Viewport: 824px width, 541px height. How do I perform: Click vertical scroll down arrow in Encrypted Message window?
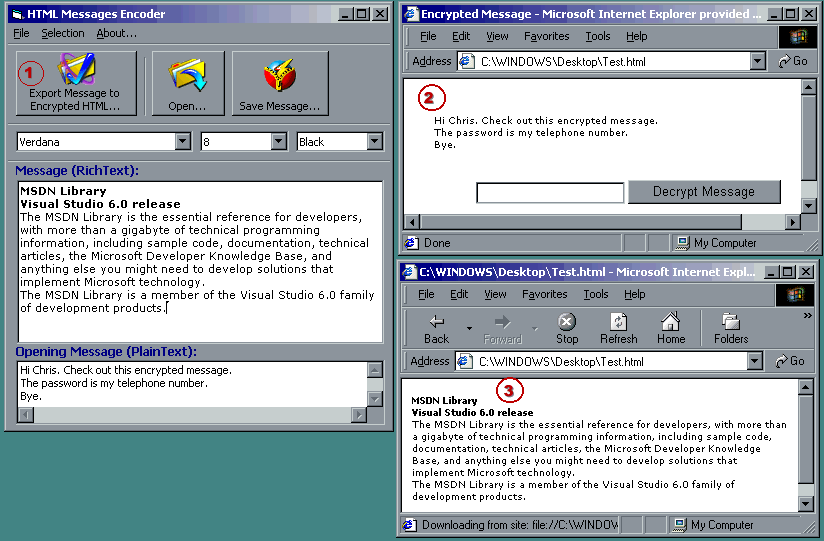(809, 206)
